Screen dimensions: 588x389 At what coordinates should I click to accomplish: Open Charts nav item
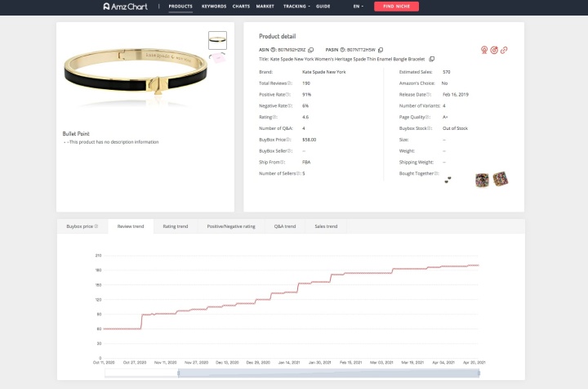coord(241,7)
